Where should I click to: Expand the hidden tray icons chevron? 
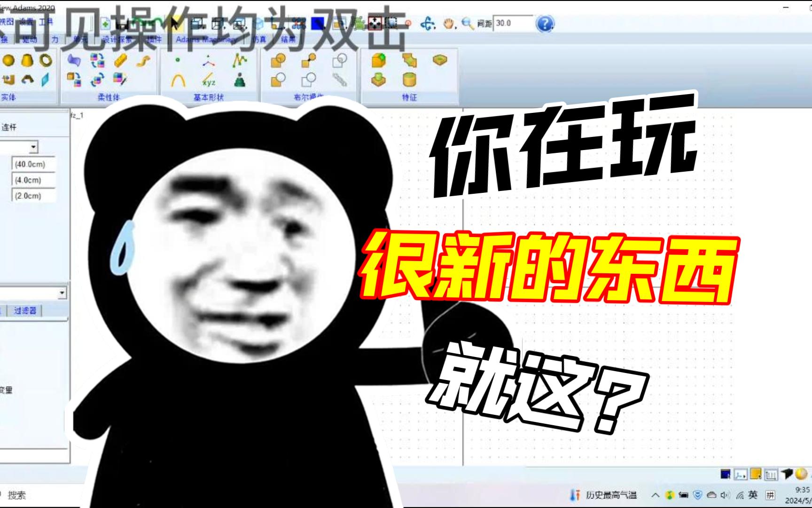point(655,495)
